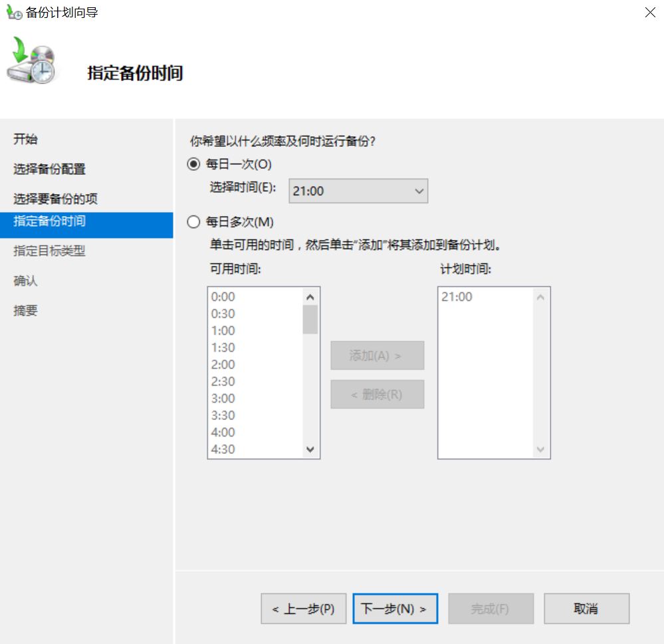
Task: Click the 添加(A) > button
Action: click(x=378, y=356)
